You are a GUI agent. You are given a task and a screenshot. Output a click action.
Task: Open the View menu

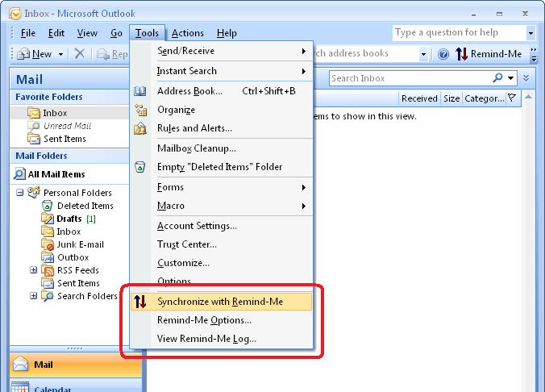click(87, 33)
